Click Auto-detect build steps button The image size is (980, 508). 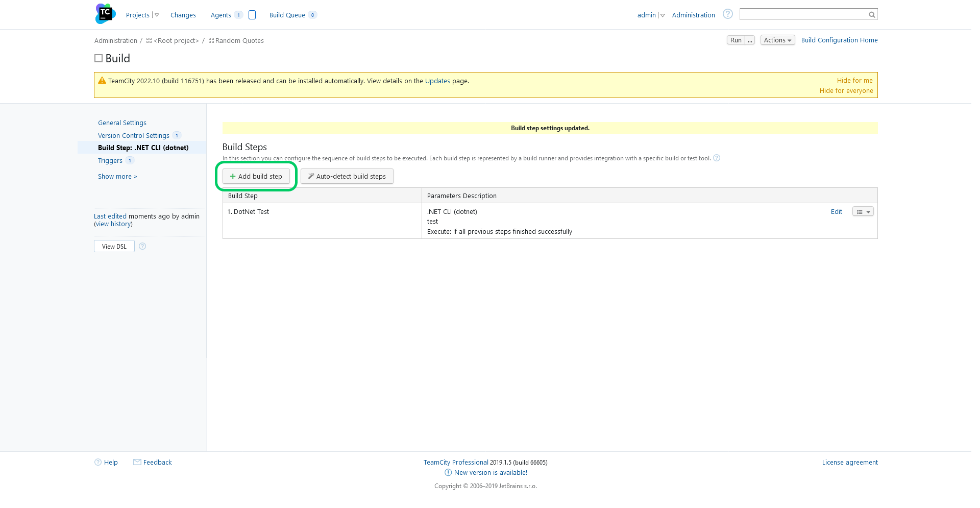click(347, 176)
